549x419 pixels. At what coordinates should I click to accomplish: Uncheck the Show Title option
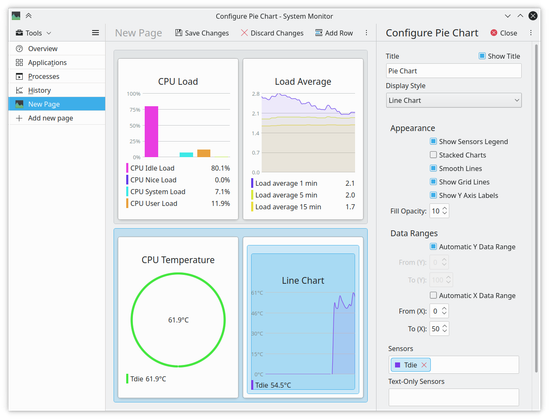(482, 56)
